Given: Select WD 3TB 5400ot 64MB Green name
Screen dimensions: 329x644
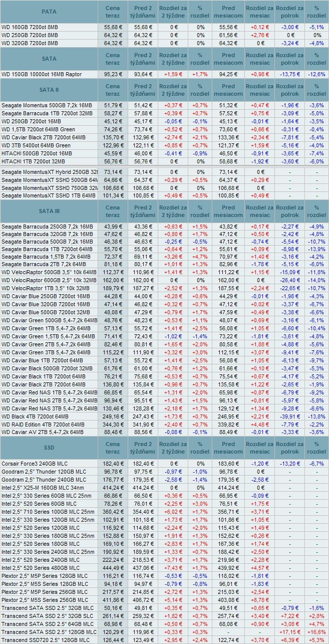Looking at the screenshot, I should (36, 145).
